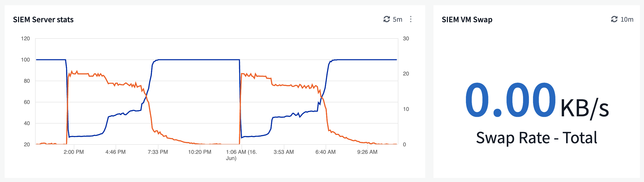Click the 120 label on left axis

(26, 39)
